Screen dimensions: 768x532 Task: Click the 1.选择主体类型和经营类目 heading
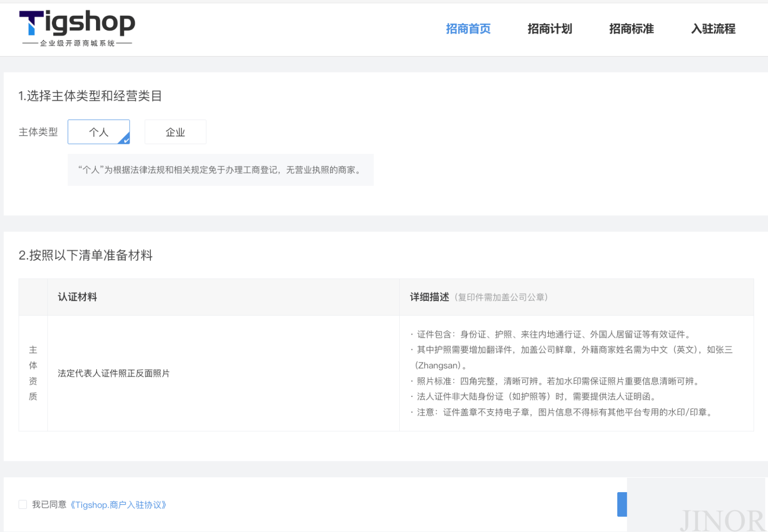[x=90, y=96]
